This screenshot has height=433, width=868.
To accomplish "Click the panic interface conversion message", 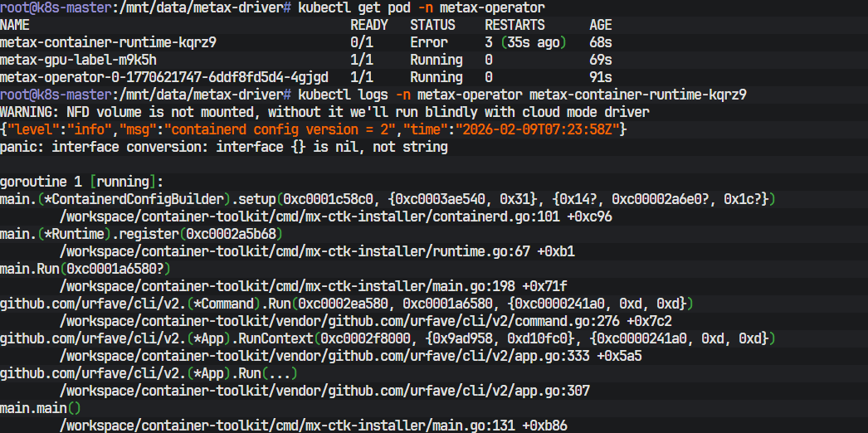I will pos(224,147).
